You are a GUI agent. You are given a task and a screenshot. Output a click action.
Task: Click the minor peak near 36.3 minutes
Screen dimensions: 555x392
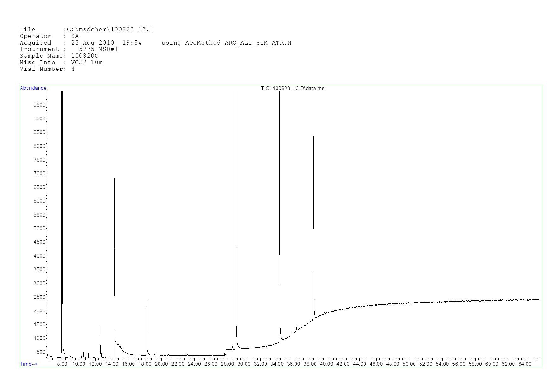click(296, 325)
